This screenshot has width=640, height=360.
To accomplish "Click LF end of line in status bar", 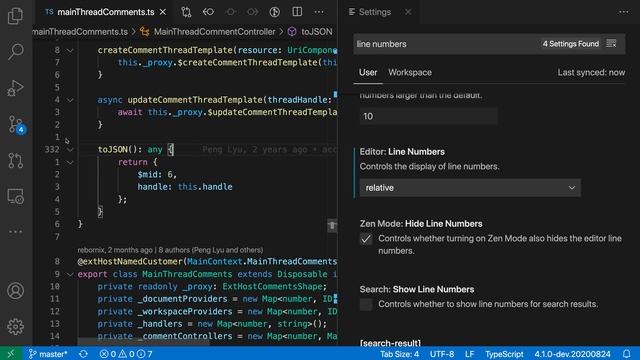I will 469,353.
